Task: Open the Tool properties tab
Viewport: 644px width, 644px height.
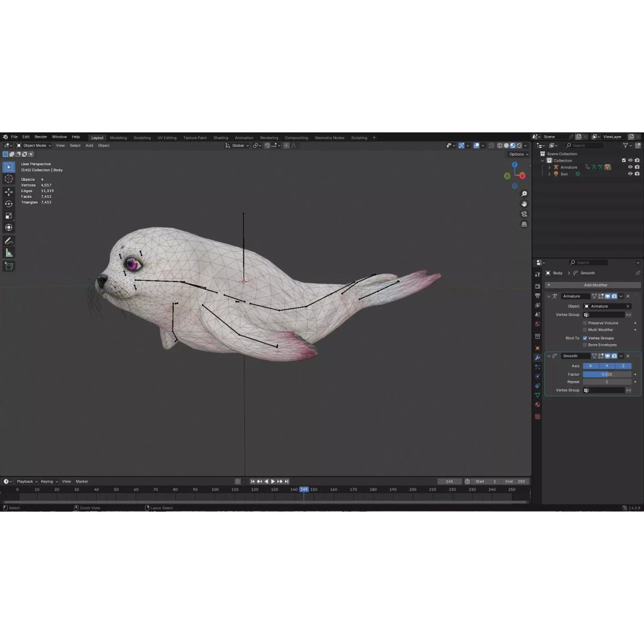Action: [x=538, y=274]
